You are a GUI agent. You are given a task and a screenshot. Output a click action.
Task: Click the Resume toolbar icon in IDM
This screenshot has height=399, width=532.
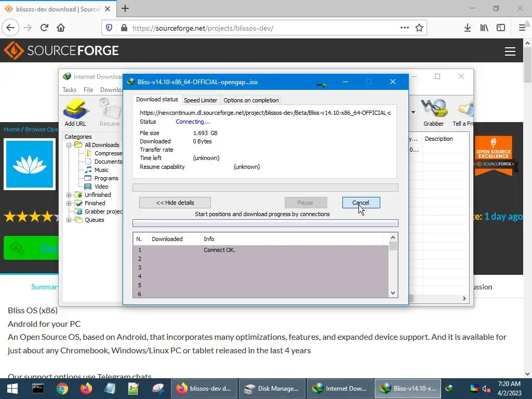(x=110, y=112)
